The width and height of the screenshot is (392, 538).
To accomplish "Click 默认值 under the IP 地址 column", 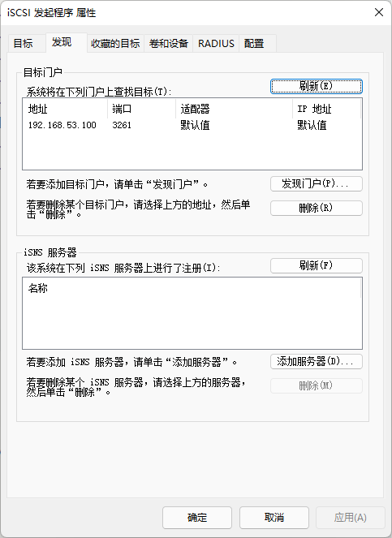I will [312, 125].
